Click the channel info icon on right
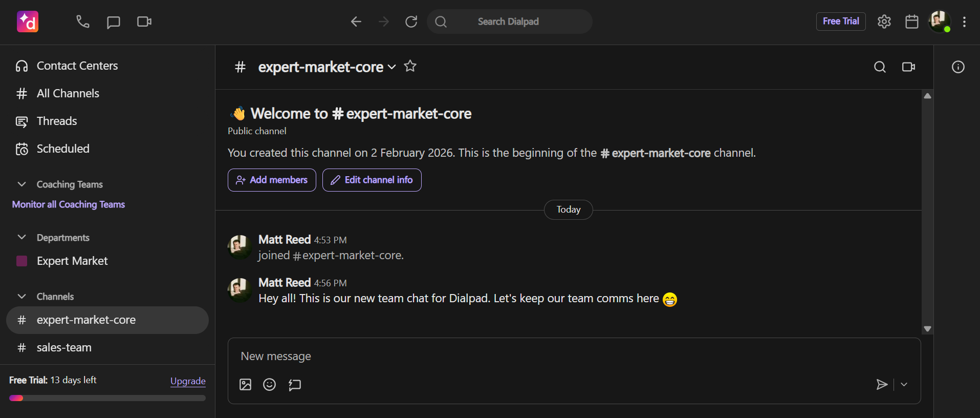The height and width of the screenshot is (418, 980). coord(957,67)
